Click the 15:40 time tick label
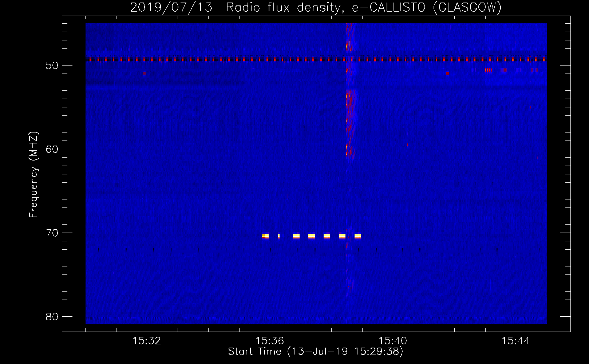This screenshot has height=364, width=589. pyautogui.click(x=393, y=341)
